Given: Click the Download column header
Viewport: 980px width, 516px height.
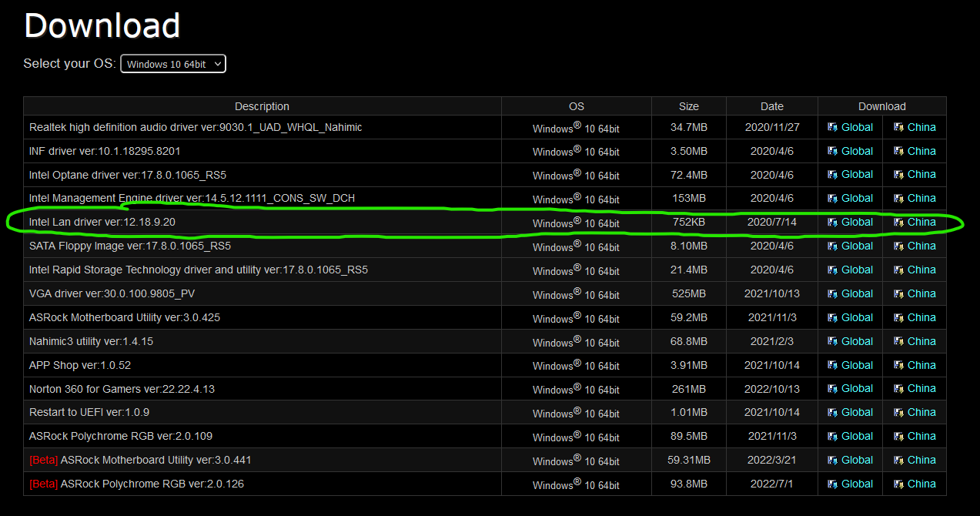Looking at the screenshot, I should click(882, 106).
